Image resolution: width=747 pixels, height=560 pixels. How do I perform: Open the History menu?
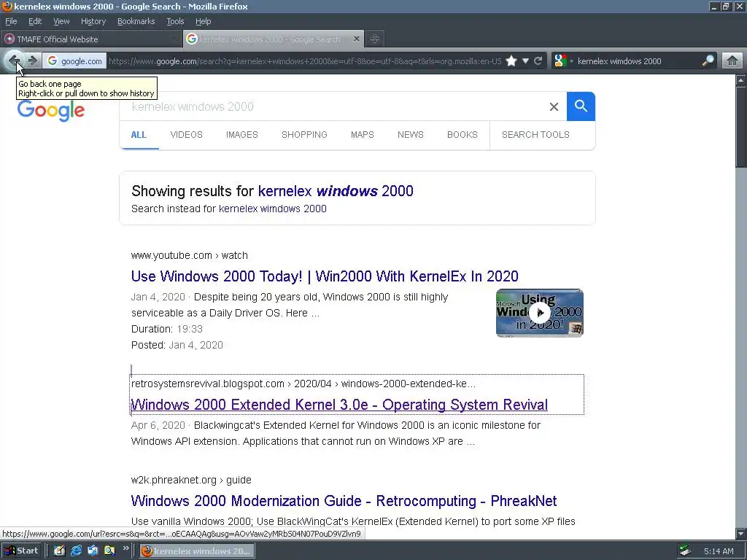[93, 21]
